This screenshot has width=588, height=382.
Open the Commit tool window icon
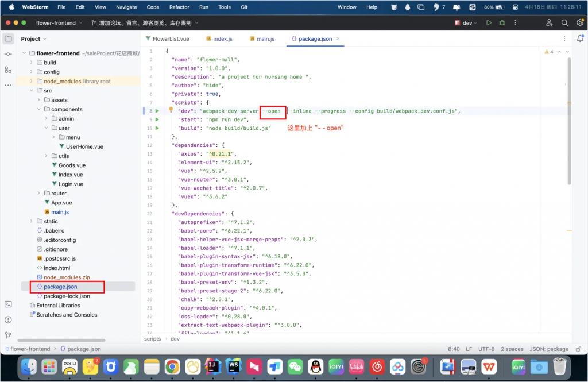pos(8,54)
